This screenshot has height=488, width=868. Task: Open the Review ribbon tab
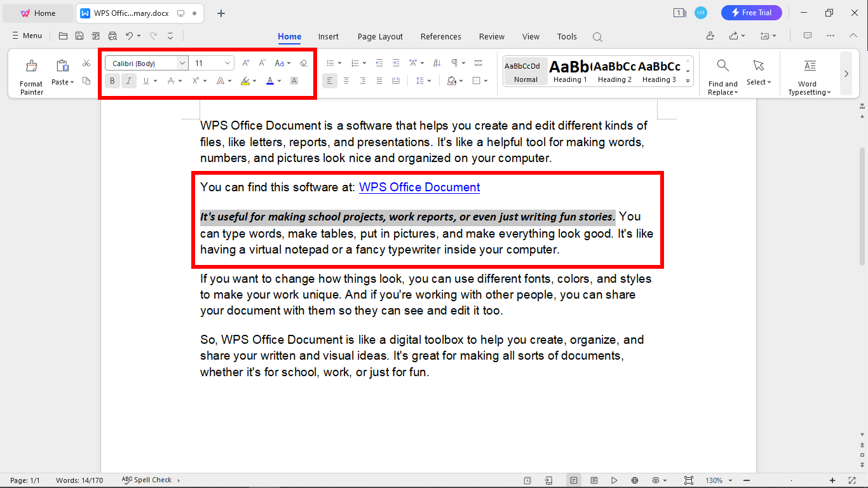tap(491, 36)
